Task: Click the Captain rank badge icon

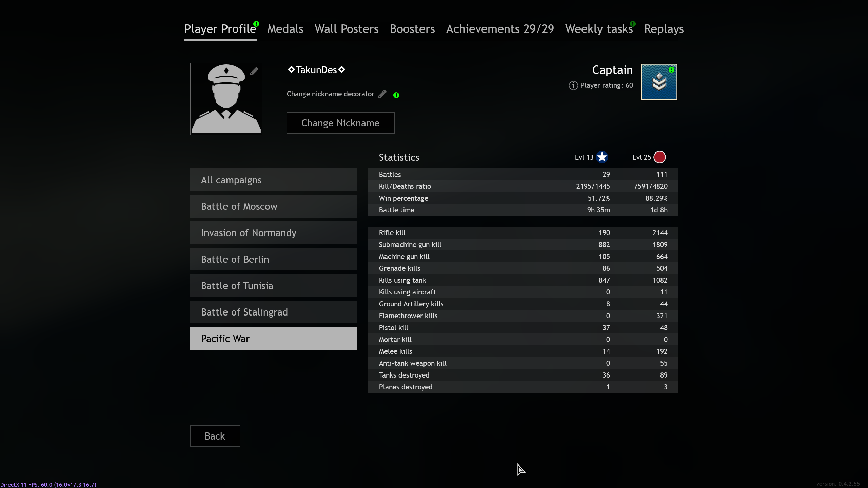Action: (x=659, y=82)
